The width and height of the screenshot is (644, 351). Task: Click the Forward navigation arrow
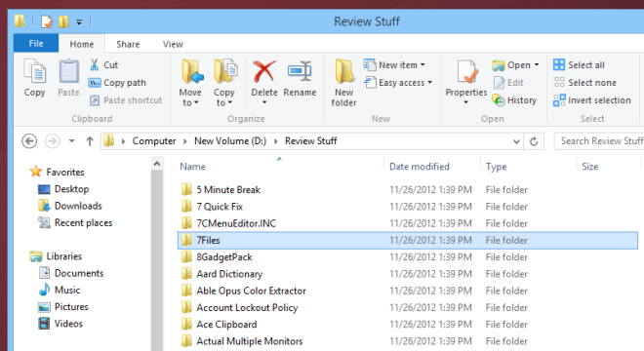tap(52, 141)
